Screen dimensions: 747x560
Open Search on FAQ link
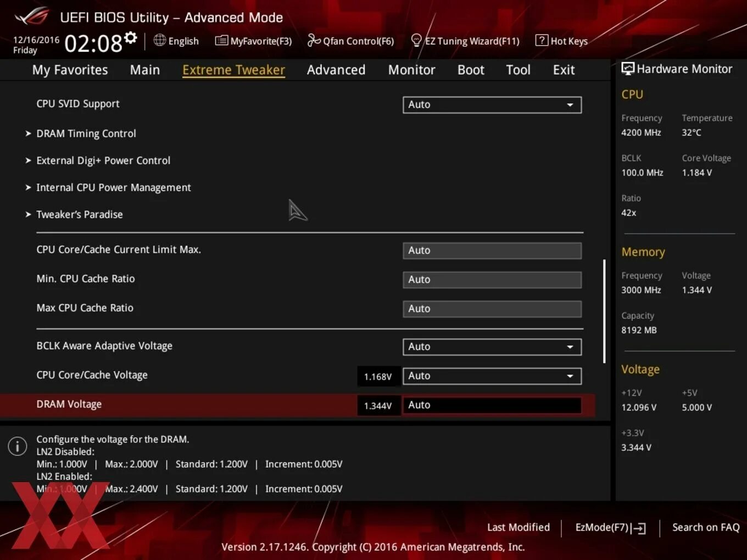point(706,527)
